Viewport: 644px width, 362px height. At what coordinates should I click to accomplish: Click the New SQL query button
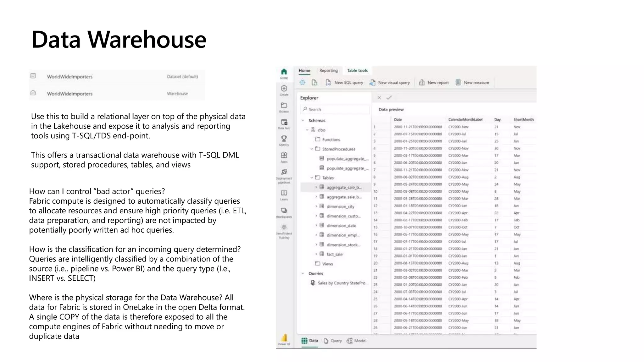pyautogui.click(x=344, y=82)
